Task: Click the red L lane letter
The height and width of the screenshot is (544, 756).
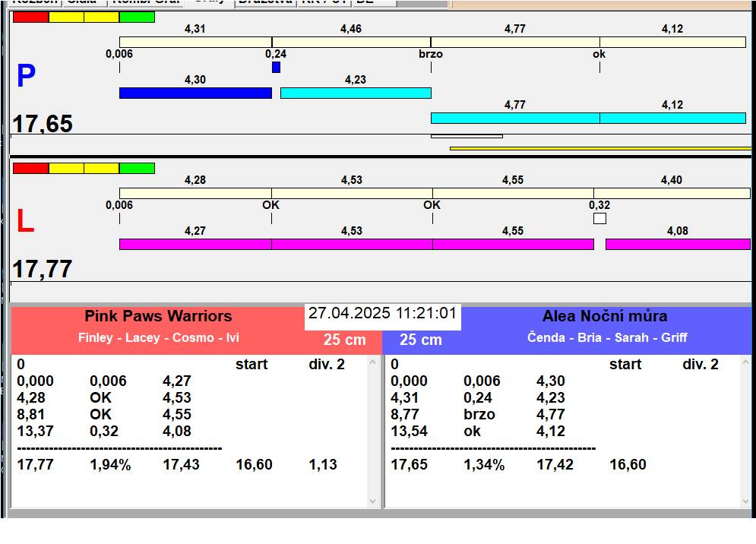Action: 25,222
